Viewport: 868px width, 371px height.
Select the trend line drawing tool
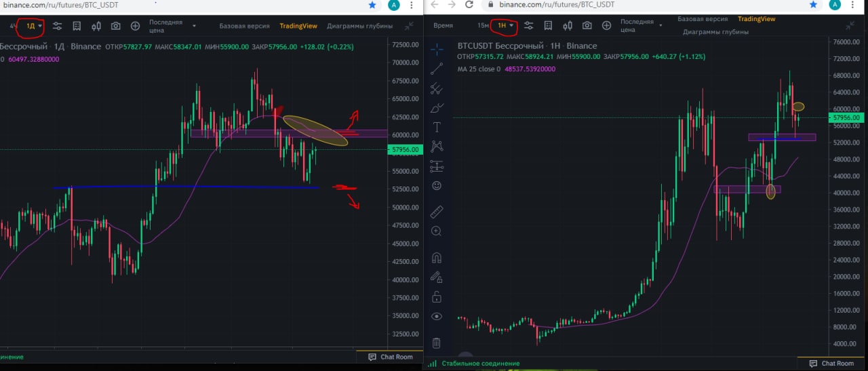437,68
